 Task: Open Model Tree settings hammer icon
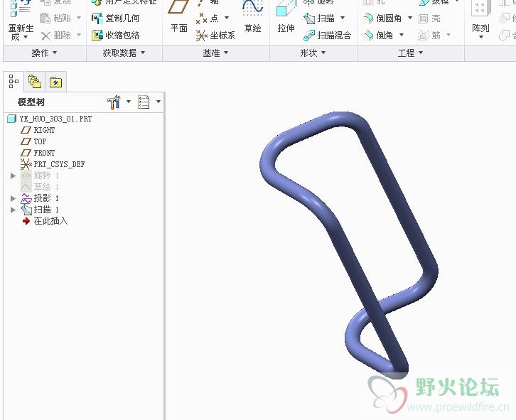(114, 102)
